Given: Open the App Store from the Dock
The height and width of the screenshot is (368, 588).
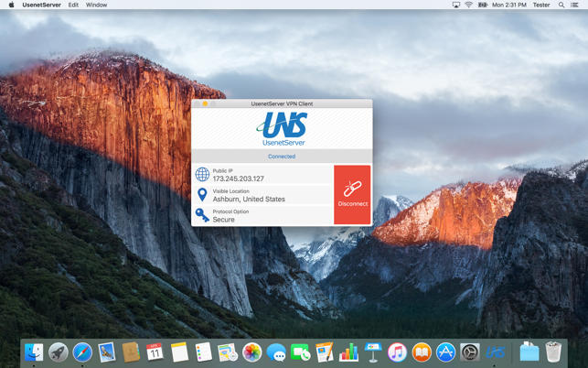Looking at the screenshot, I should coord(445,352).
